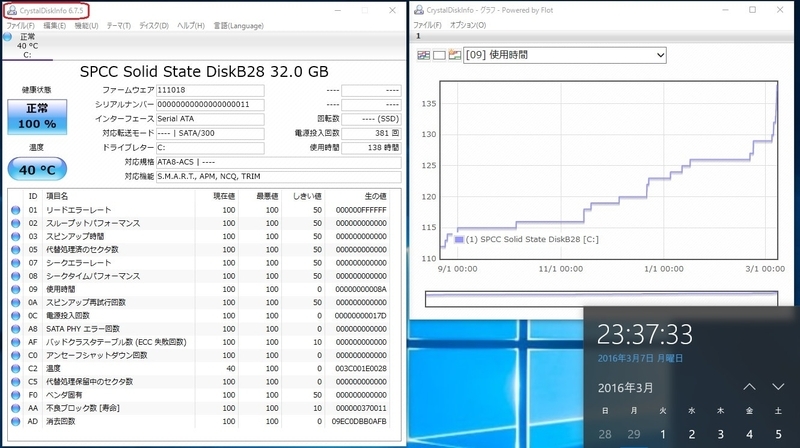
Task: Click the select-all disks icon in graph toolbar
Action: 423,55
